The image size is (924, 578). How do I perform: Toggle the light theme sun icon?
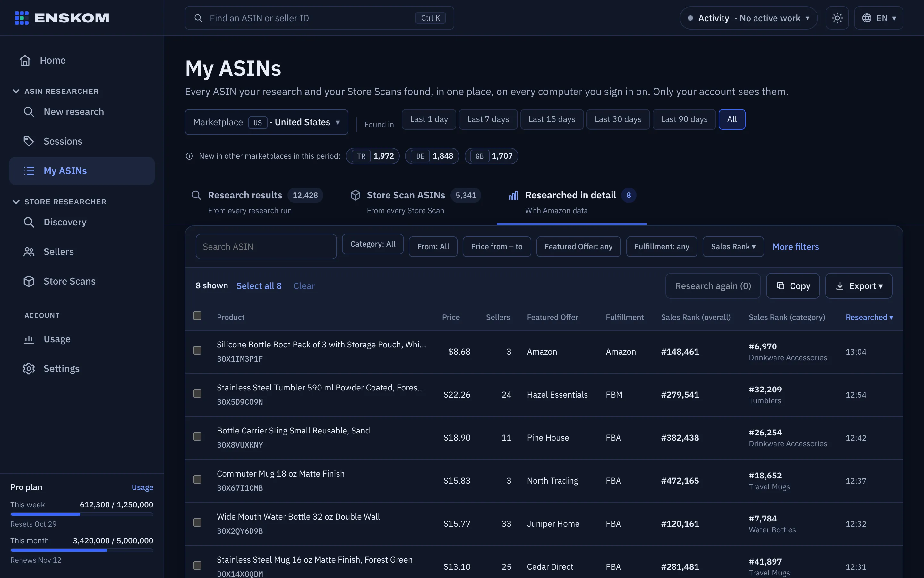pyautogui.click(x=837, y=18)
